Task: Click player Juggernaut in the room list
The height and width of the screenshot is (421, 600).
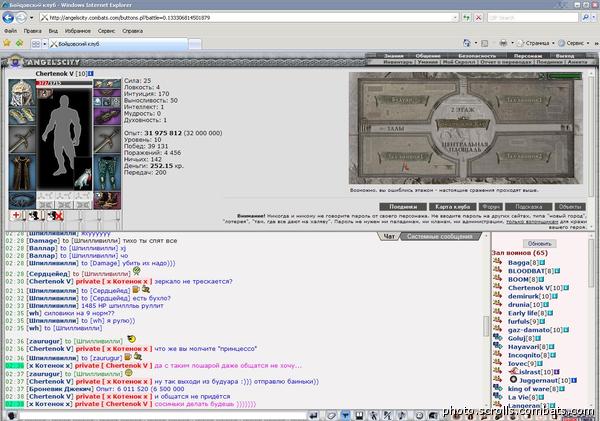Action: coord(538,380)
